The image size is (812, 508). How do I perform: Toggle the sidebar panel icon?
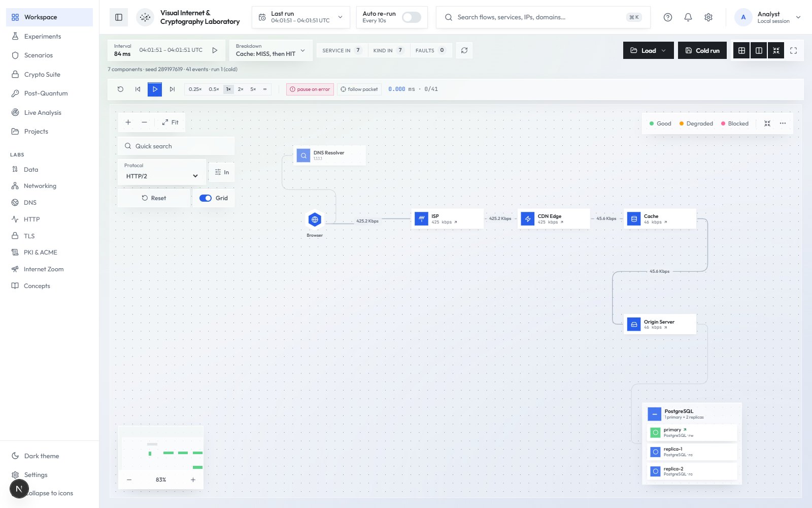[119, 17]
